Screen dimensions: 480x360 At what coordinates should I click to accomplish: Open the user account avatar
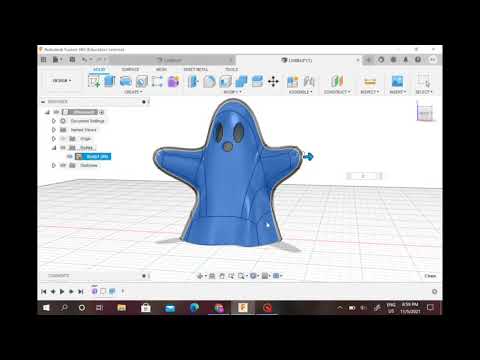[433, 60]
